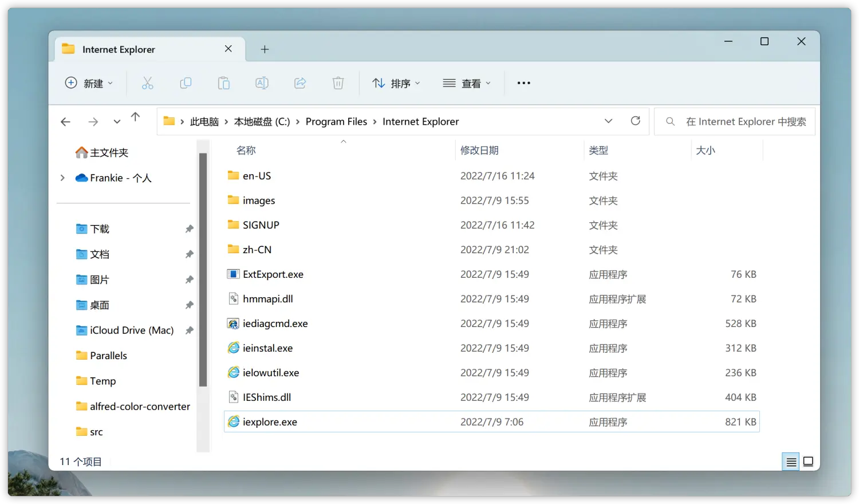Switch to large icons view button
The width and height of the screenshot is (859, 504).
click(x=808, y=462)
